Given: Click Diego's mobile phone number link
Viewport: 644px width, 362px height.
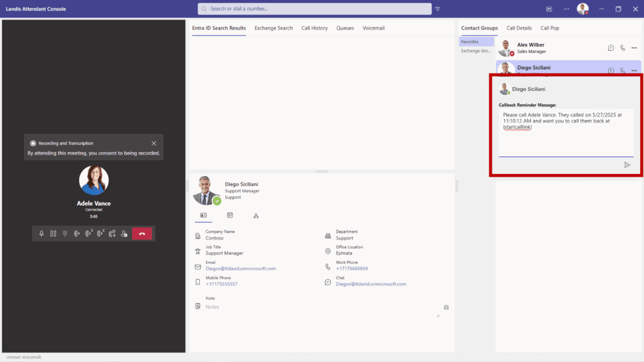Looking at the screenshot, I should pyautogui.click(x=221, y=284).
